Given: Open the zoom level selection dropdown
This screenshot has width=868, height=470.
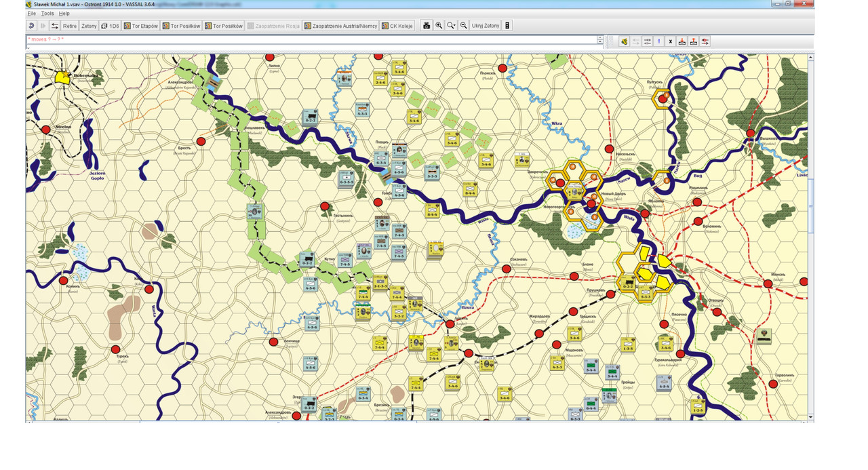Looking at the screenshot, I should tap(451, 26).
